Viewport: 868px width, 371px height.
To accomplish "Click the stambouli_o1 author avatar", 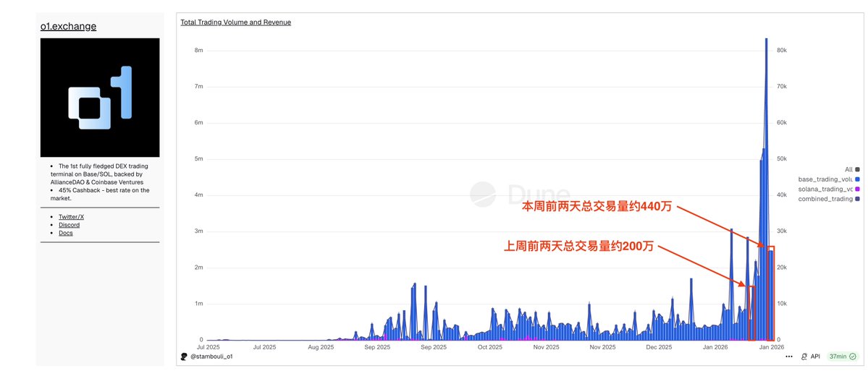I will (x=184, y=357).
